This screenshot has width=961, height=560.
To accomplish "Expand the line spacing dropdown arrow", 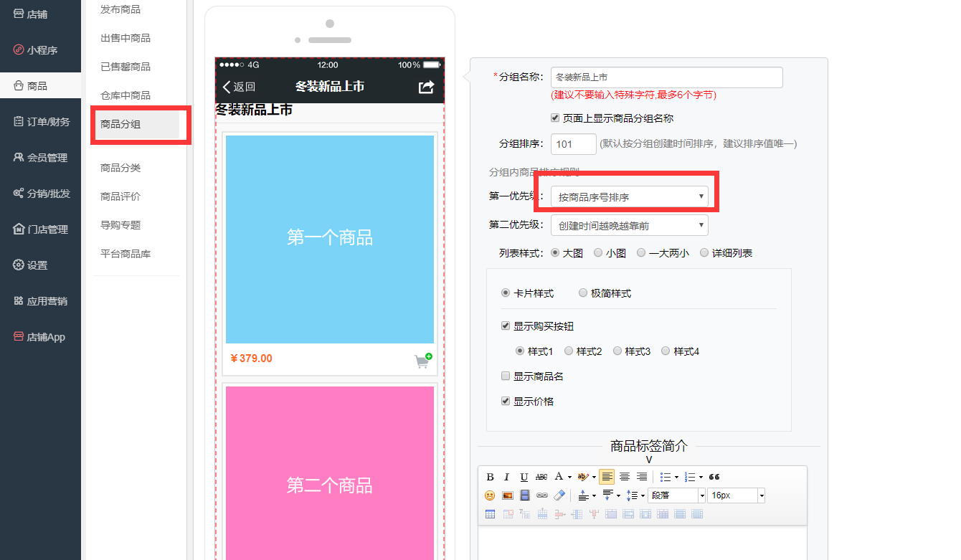I will 643,495.
